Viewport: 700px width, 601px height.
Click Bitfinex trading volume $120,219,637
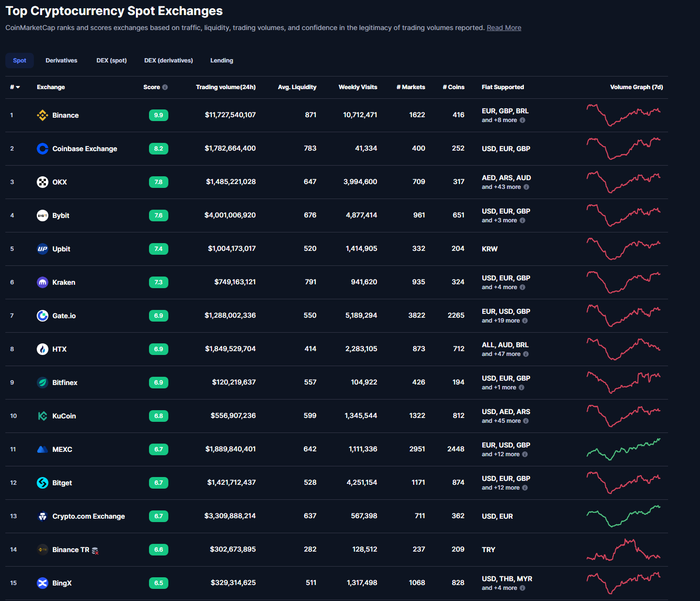(x=234, y=382)
